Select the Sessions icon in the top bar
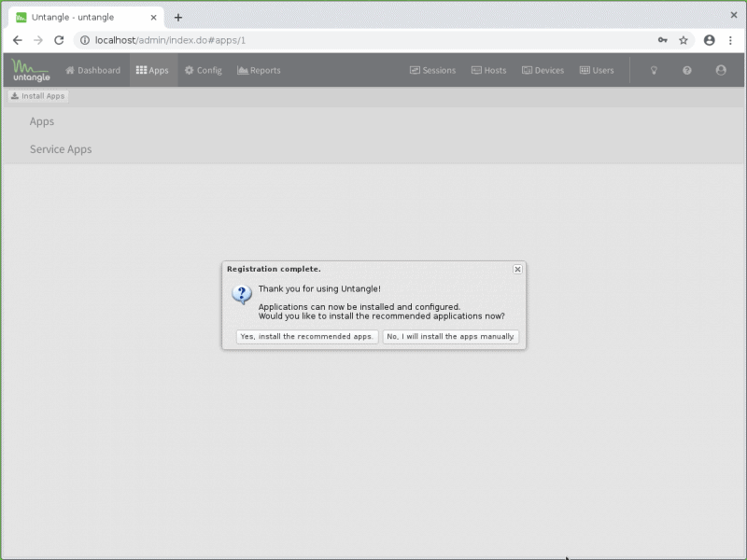The width and height of the screenshot is (747, 560). 432,69
